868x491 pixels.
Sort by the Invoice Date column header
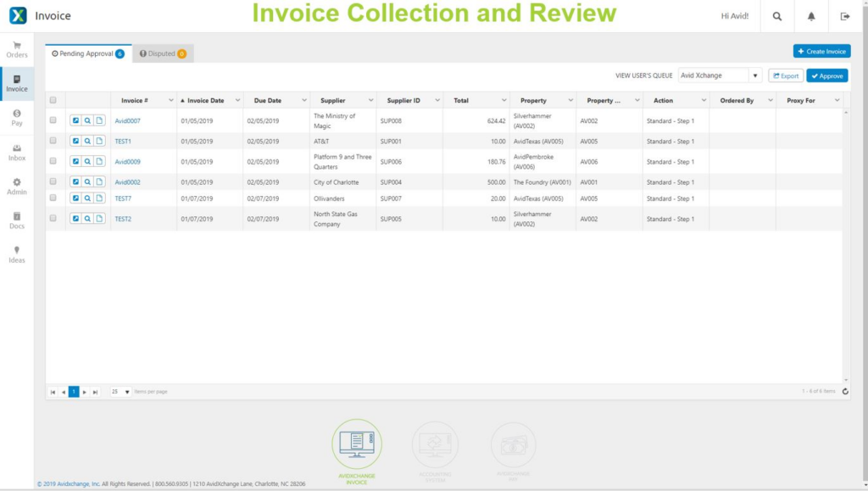[x=205, y=101]
